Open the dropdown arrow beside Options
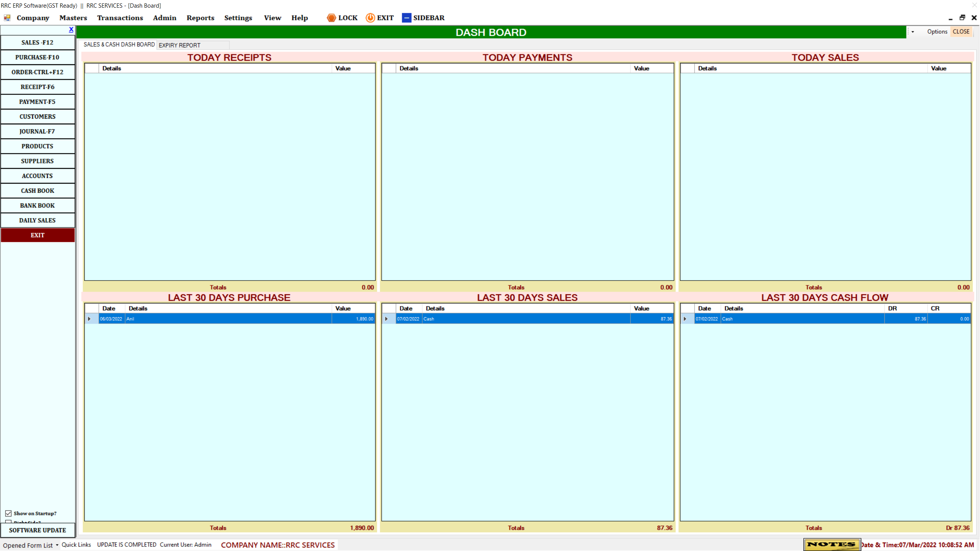 [x=913, y=32]
